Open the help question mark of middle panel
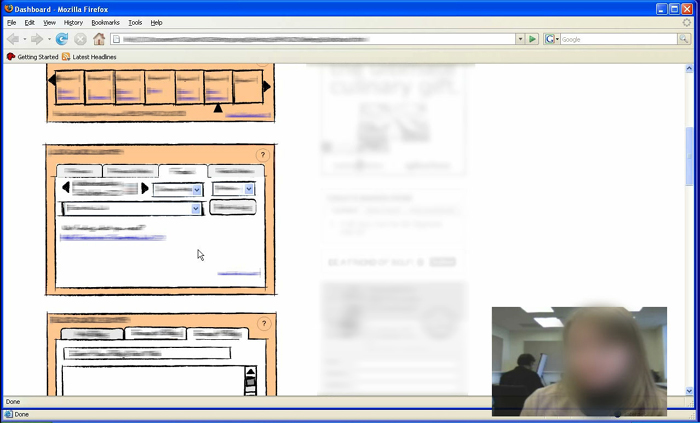 click(262, 155)
